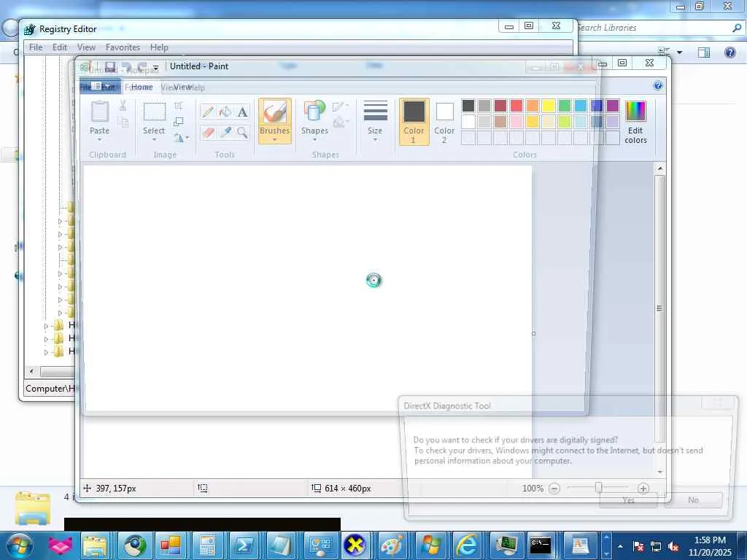Switch to Command Prompt on the taskbar
Screen dimensions: 747x560
point(541,545)
